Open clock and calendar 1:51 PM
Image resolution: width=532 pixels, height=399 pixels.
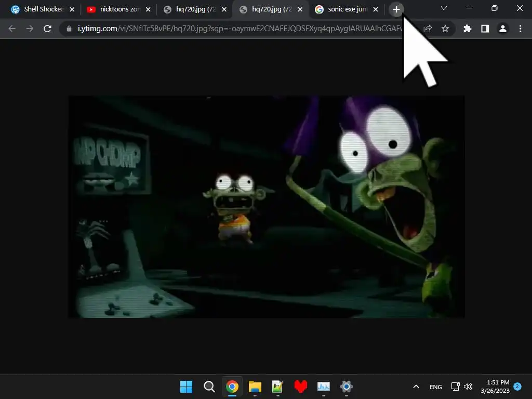point(495,387)
